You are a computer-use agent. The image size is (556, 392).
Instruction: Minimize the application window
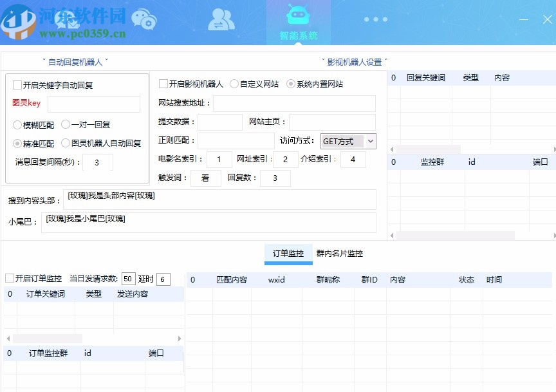coord(523,19)
